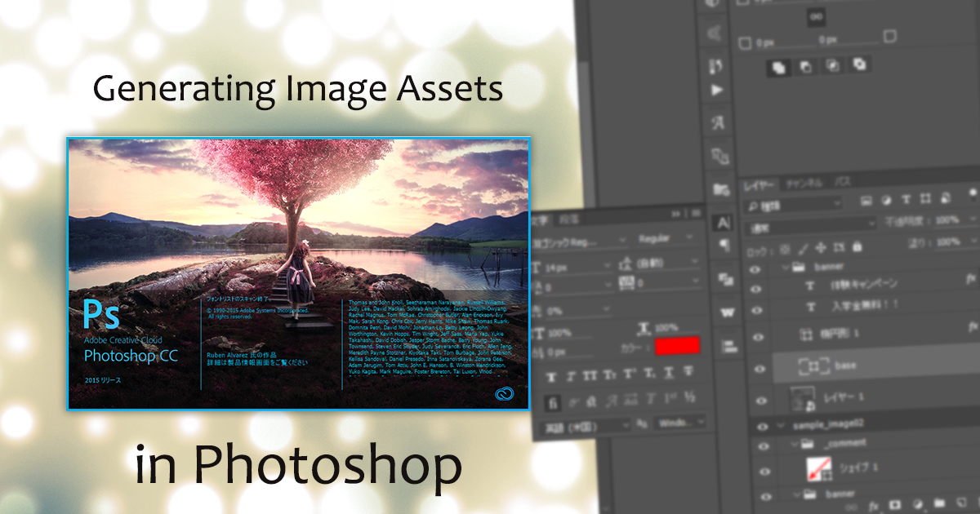Open the Character panel icon in the dock

click(x=723, y=222)
